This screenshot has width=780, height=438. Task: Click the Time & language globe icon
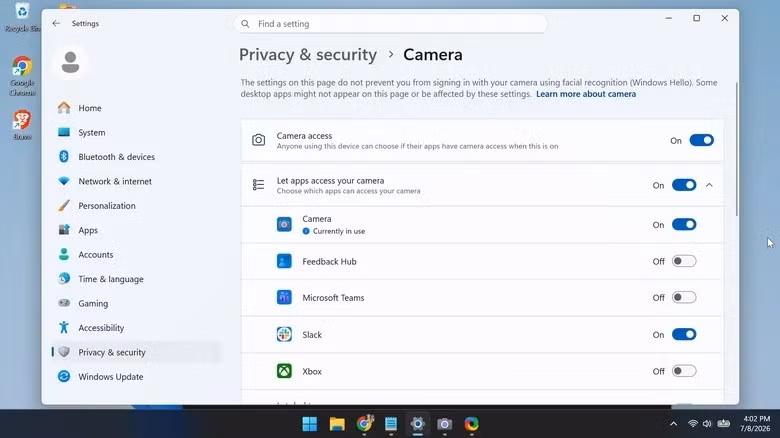[64, 279]
